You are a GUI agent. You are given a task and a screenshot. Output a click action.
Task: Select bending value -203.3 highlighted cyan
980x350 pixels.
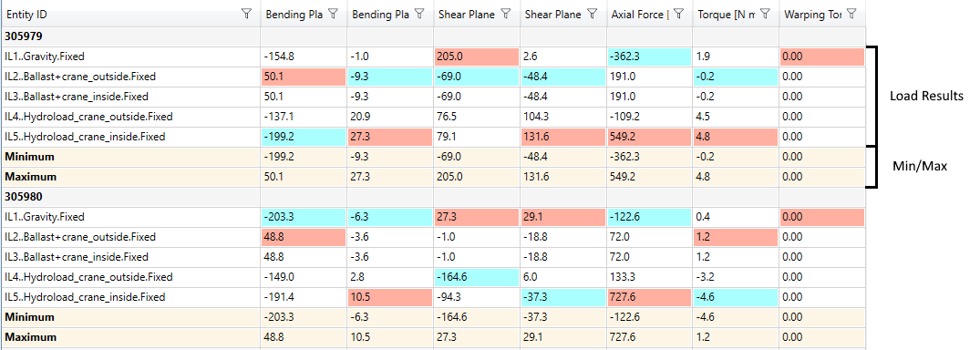click(304, 217)
